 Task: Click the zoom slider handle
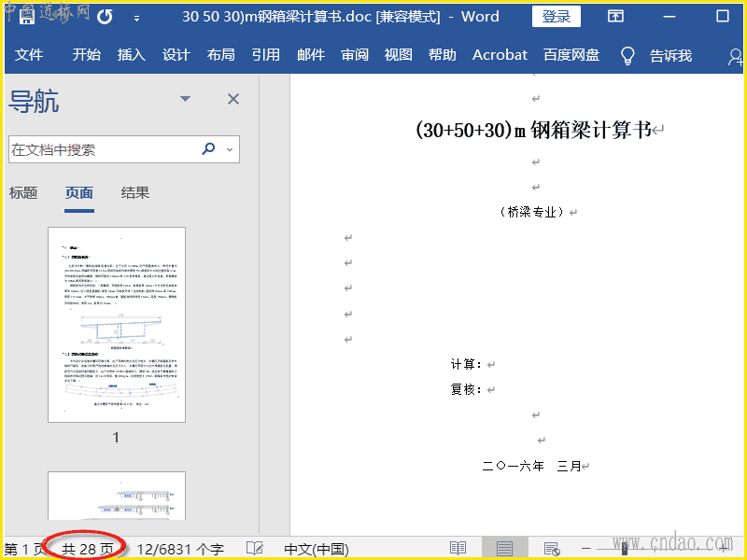pyautogui.click(x=624, y=549)
